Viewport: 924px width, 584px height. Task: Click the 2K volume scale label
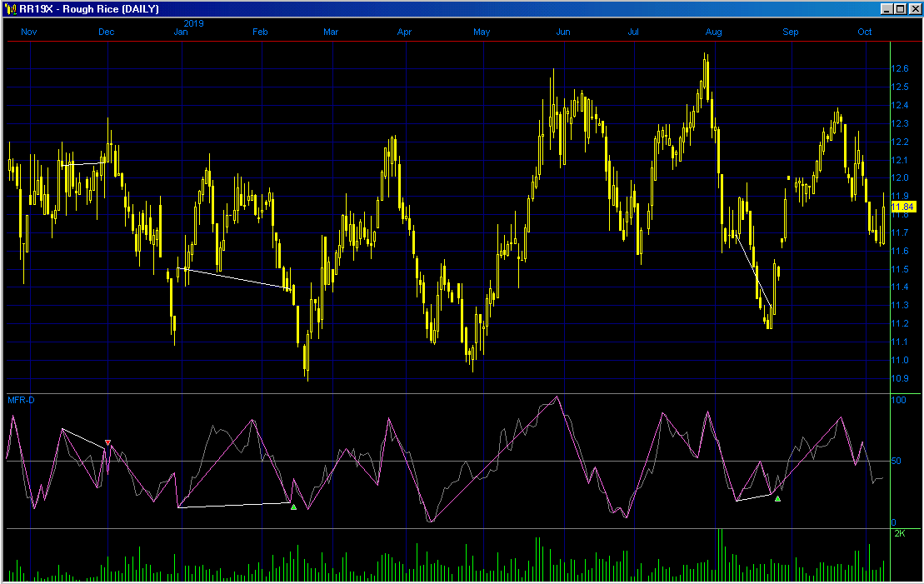[900, 533]
